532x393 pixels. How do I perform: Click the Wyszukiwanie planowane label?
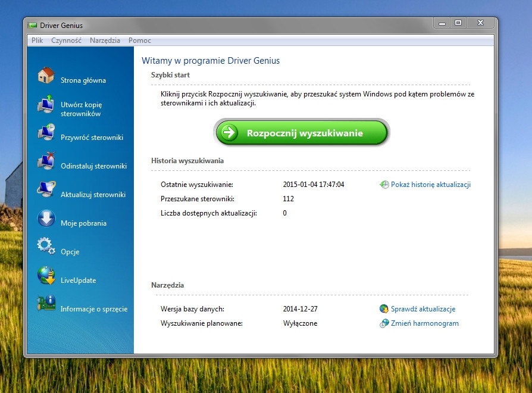point(202,323)
